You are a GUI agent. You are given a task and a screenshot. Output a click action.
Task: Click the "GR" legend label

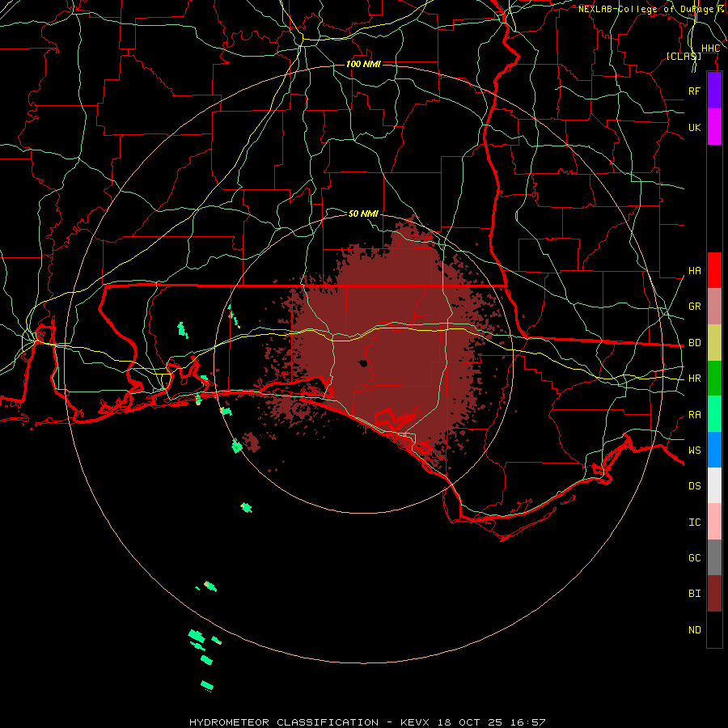point(694,307)
